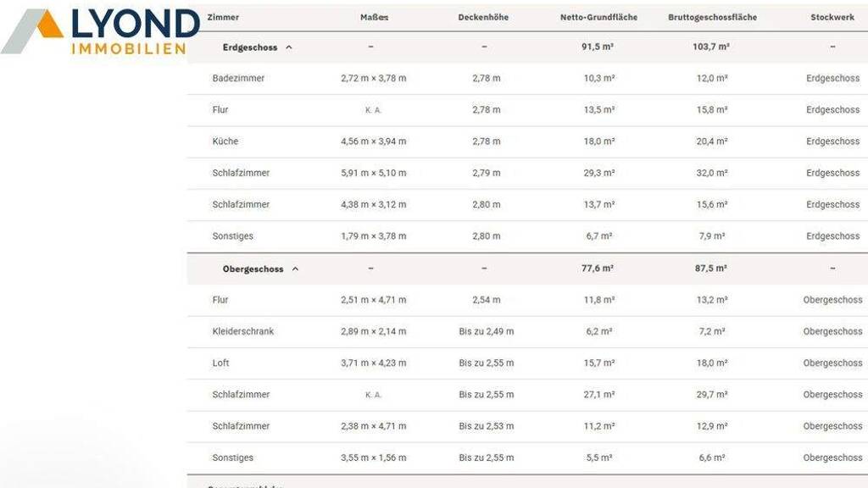
Task: Collapse the Erdgeschoss section chevron
Action: point(289,47)
